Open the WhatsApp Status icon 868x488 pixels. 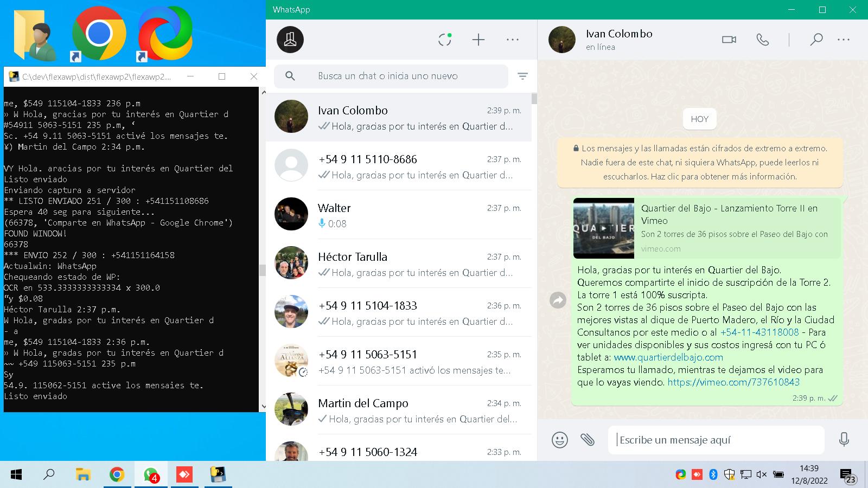pyautogui.click(x=445, y=40)
